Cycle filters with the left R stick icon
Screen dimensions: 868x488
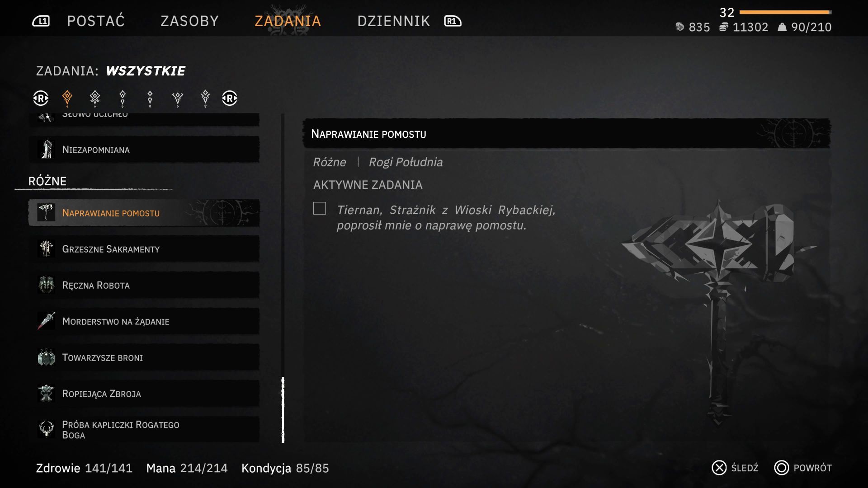tap(41, 98)
